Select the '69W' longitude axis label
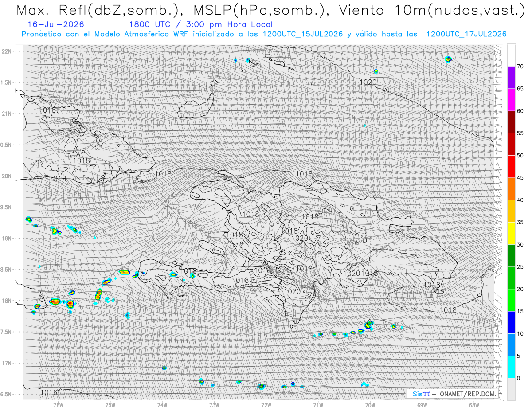Image resolution: width=532 pixels, height=411 pixels. [x=422, y=405]
